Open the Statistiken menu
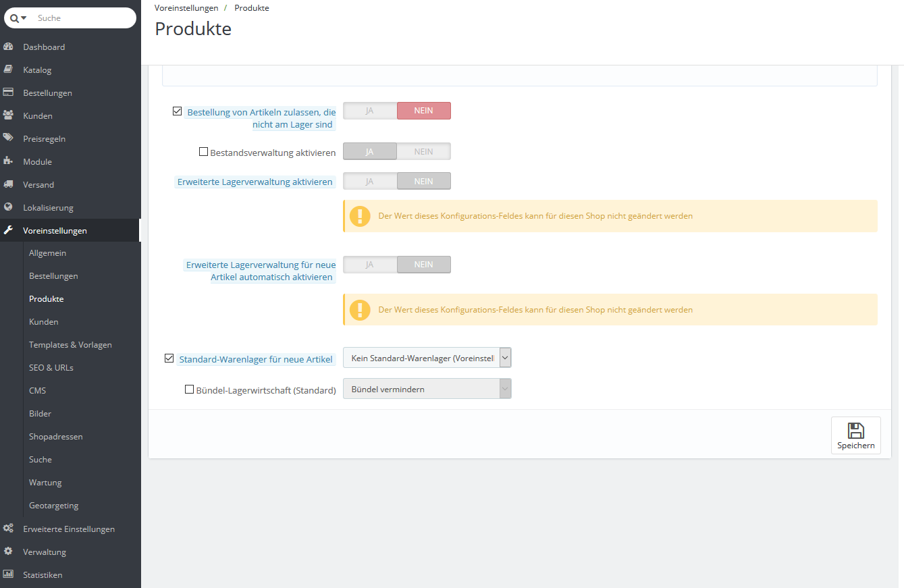The height and width of the screenshot is (588, 904). (x=43, y=575)
